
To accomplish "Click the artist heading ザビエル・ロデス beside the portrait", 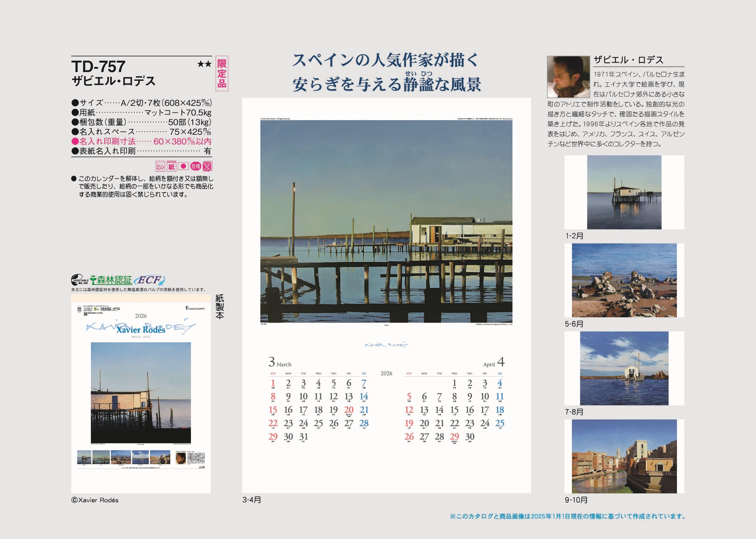I will pos(628,60).
